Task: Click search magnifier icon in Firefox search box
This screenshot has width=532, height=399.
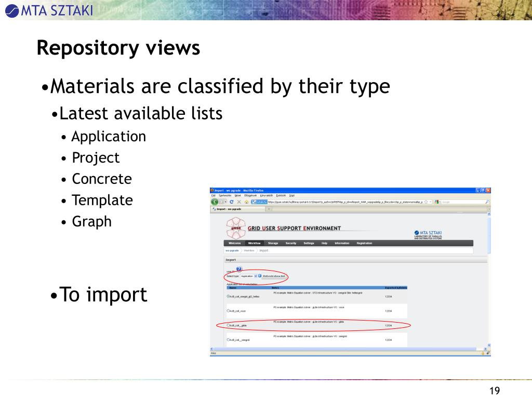Action: (487, 202)
